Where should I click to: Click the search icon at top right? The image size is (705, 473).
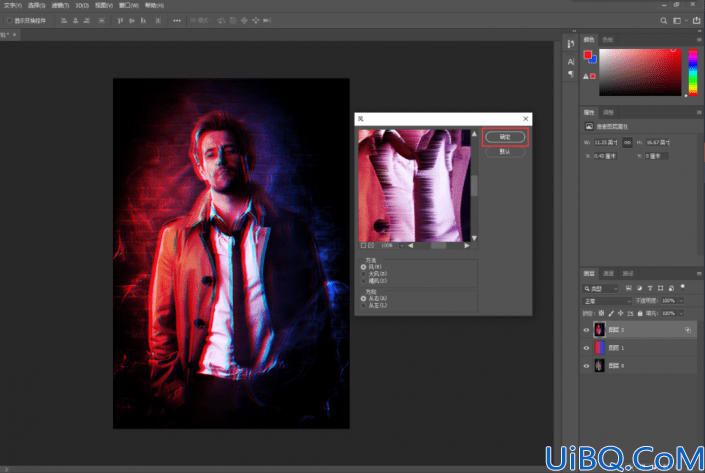click(664, 21)
